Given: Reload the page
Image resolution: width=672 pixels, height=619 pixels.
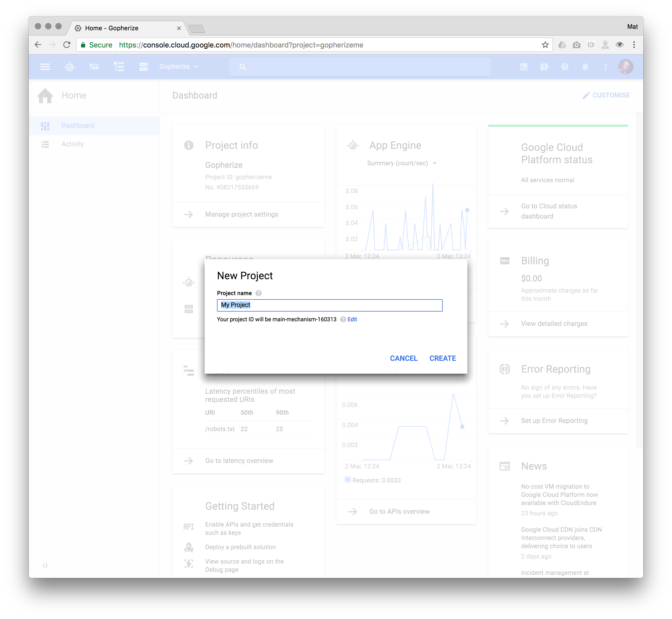Looking at the screenshot, I should [67, 45].
